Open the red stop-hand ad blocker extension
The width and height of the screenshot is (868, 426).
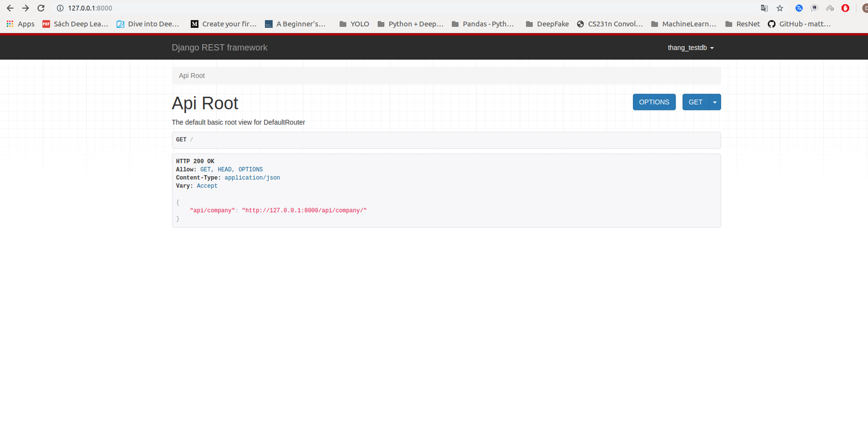[845, 8]
